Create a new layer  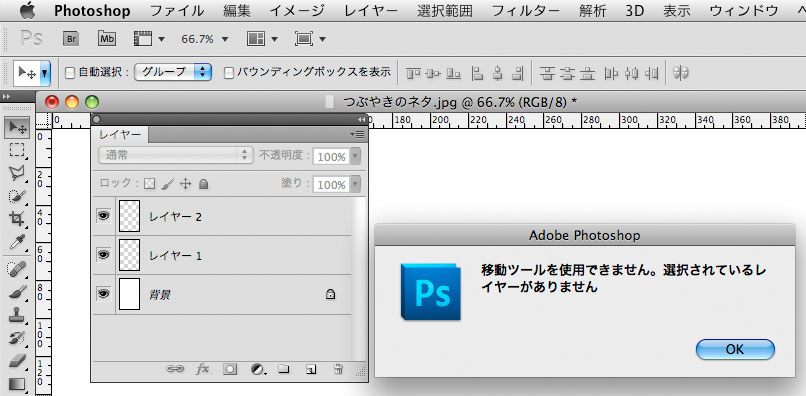point(310,369)
